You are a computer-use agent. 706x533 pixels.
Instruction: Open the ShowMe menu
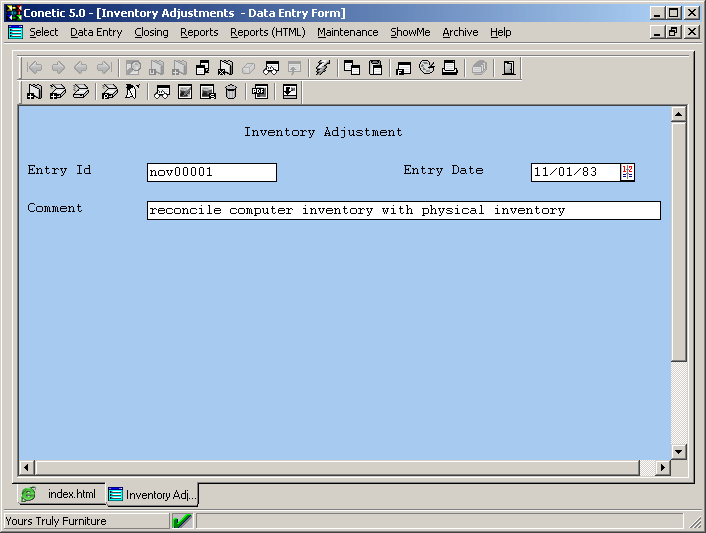(x=410, y=32)
